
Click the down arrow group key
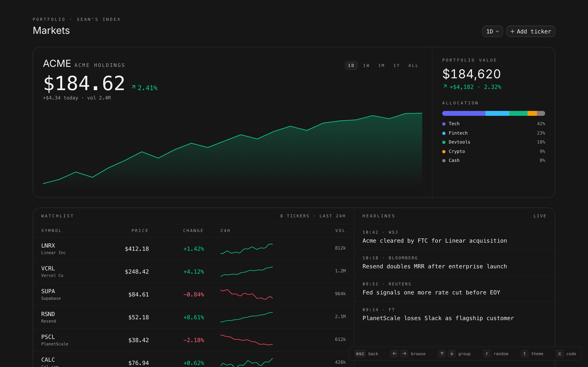[451, 354]
